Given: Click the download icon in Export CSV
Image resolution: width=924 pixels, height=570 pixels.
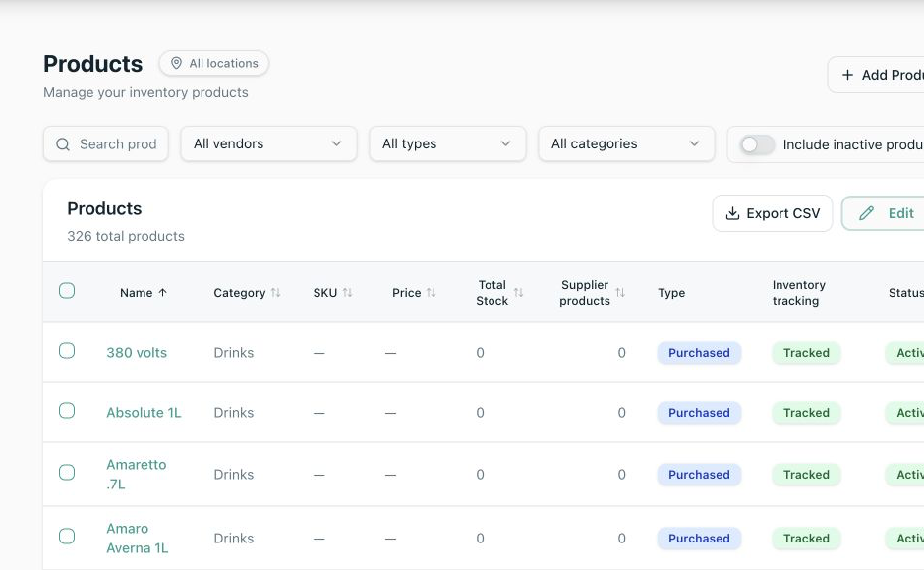Looking at the screenshot, I should (732, 213).
